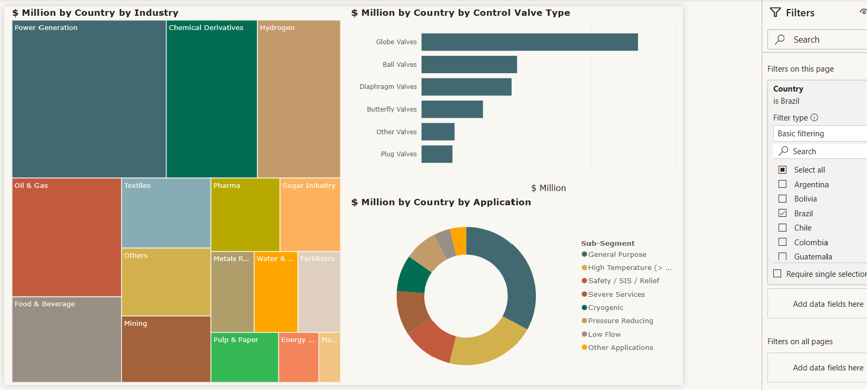868x391 pixels.
Task: Click the General Purpose legend marker
Action: pos(584,255)
